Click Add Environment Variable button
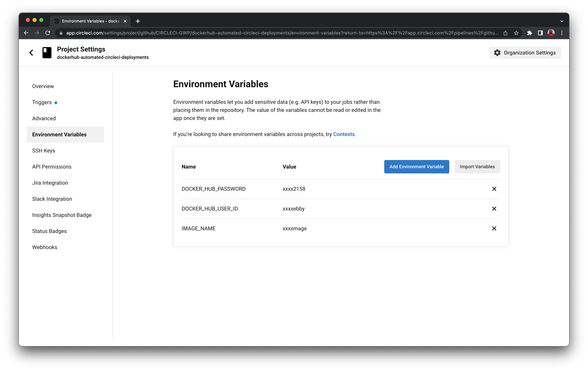Viewport: 588px width, 371px height. pyautogui.click(x=416, y=167)
